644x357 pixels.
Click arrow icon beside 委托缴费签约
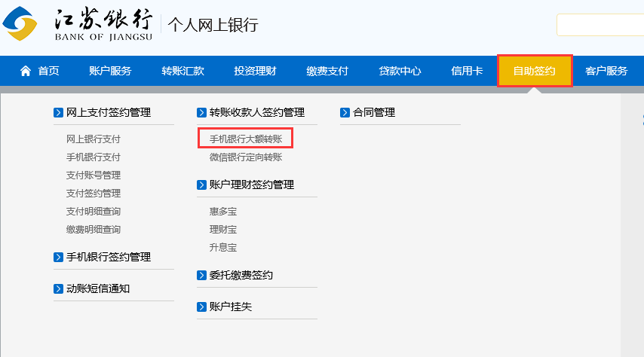point(201,276)
